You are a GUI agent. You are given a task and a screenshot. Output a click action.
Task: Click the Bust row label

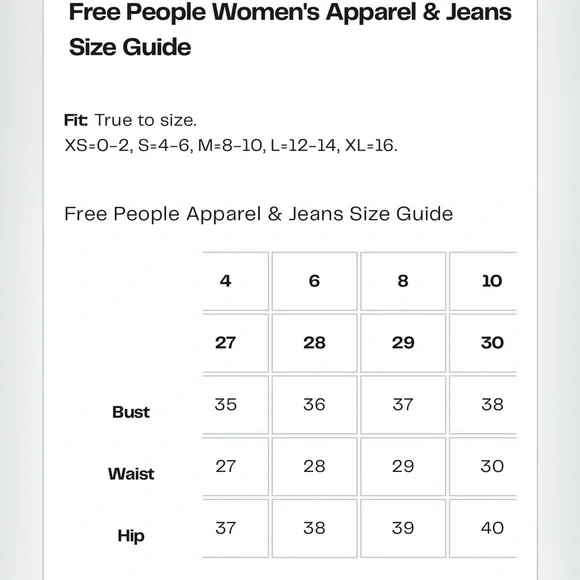(131, 412)
